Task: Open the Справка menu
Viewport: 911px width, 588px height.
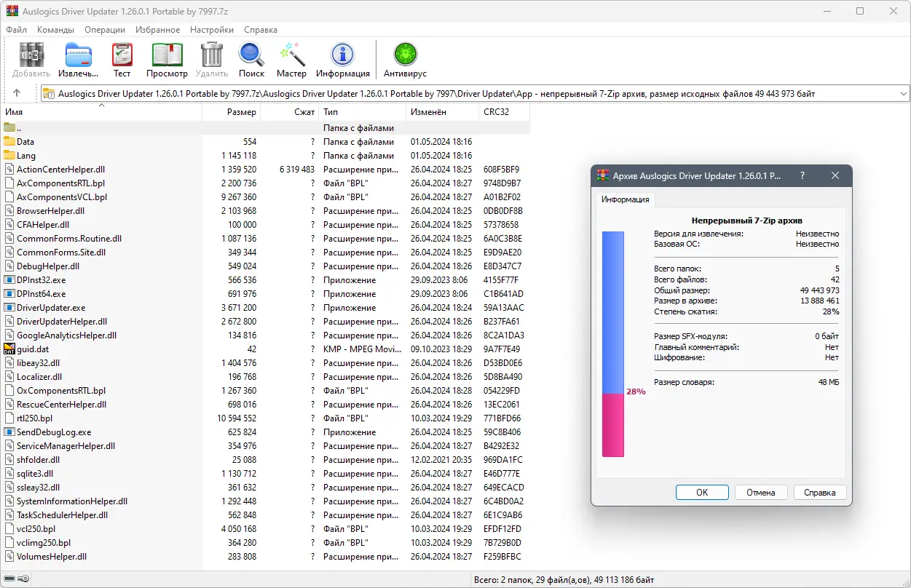Action: tap(261, 30)
